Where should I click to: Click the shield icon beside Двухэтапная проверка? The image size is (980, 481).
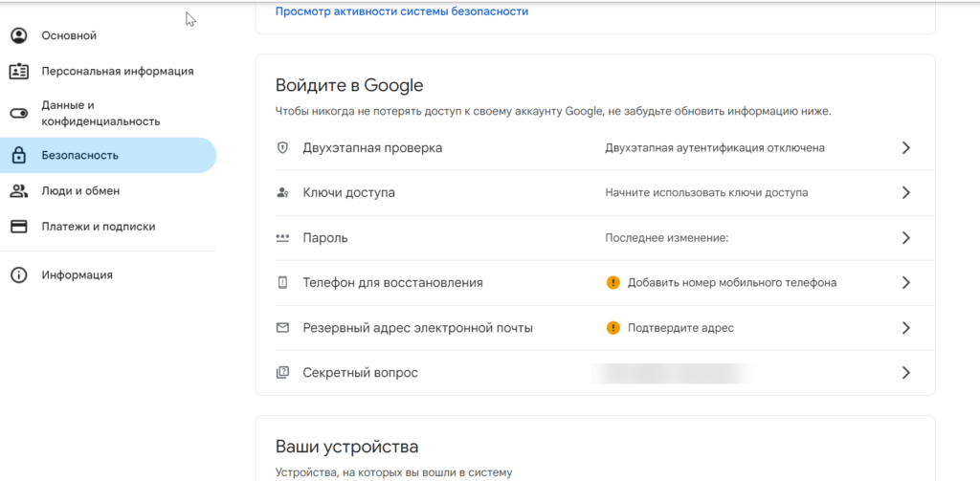click(x=282, y=148)
